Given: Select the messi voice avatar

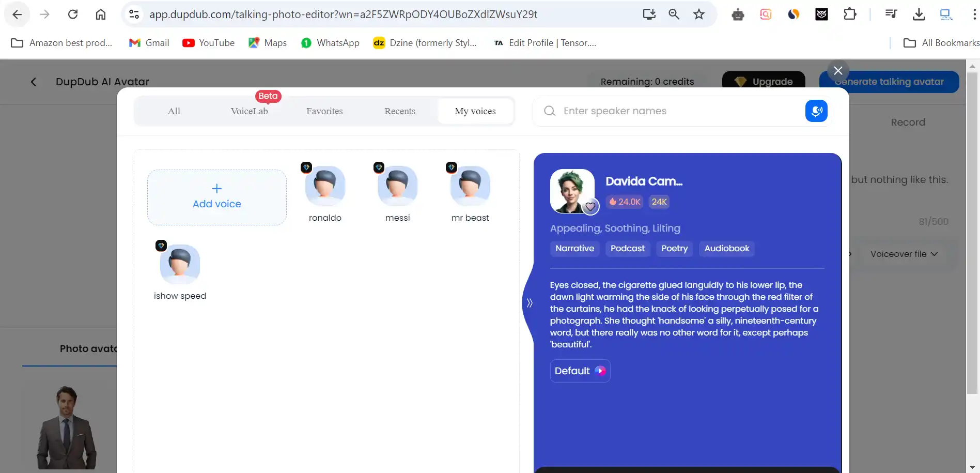Looking at the screenshot, I should coord(397,186).
